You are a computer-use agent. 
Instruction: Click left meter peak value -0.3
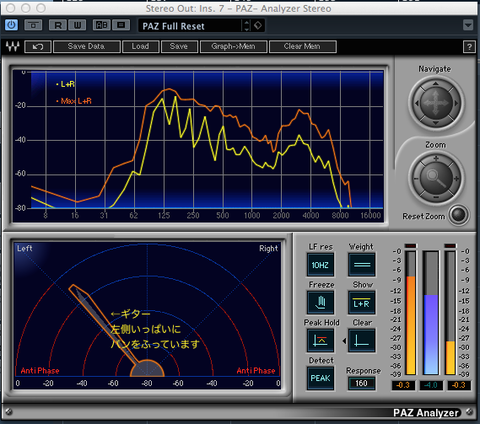[403, 385]
